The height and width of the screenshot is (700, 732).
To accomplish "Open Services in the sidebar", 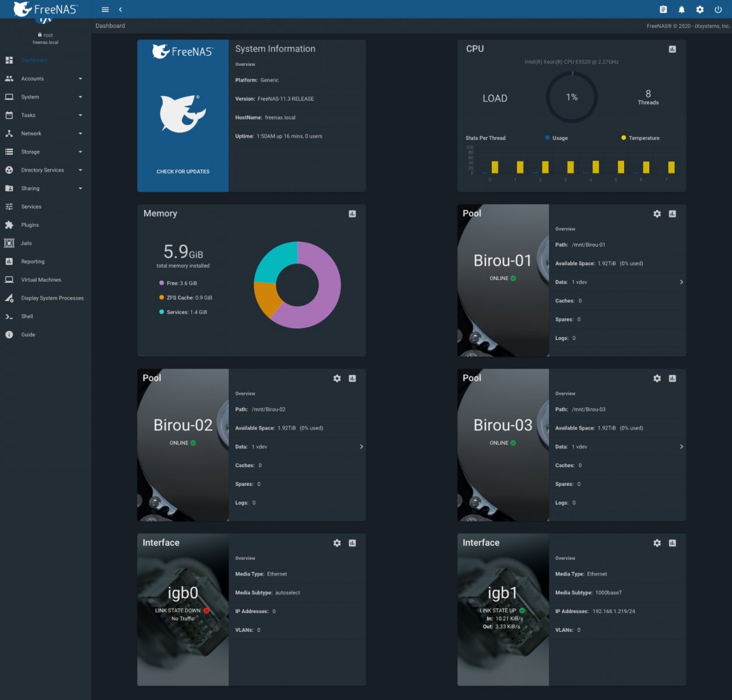I will point(45,207).
